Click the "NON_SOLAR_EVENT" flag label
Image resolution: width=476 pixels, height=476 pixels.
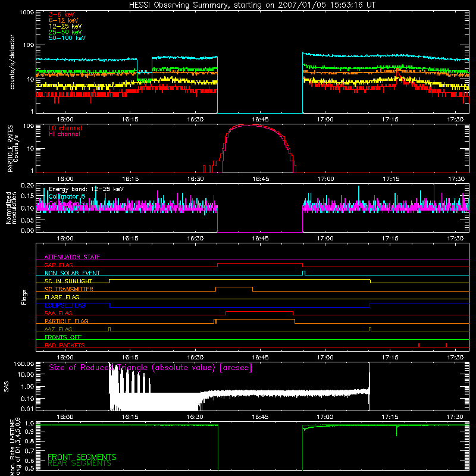click(x=72, y=273)
